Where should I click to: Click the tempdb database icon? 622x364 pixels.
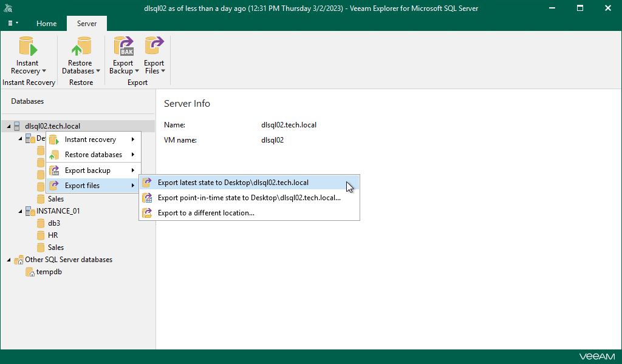30,272
